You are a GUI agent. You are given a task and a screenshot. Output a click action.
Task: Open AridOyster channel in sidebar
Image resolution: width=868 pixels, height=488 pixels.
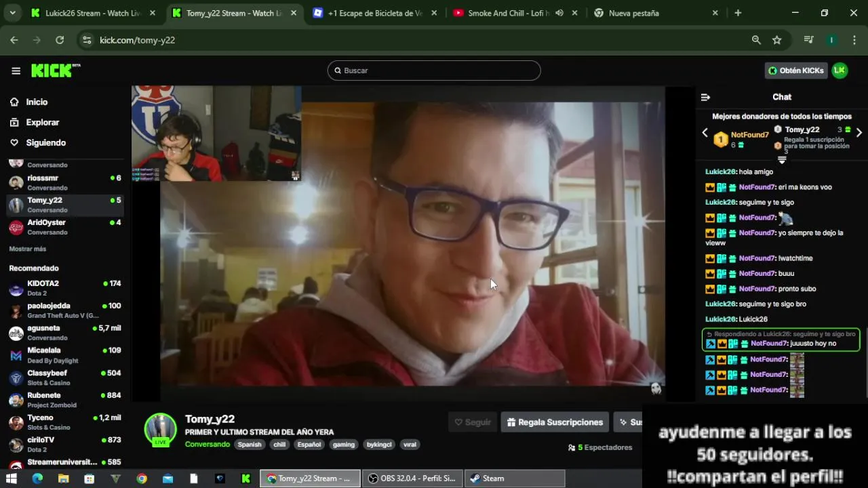tap(64, 227)
